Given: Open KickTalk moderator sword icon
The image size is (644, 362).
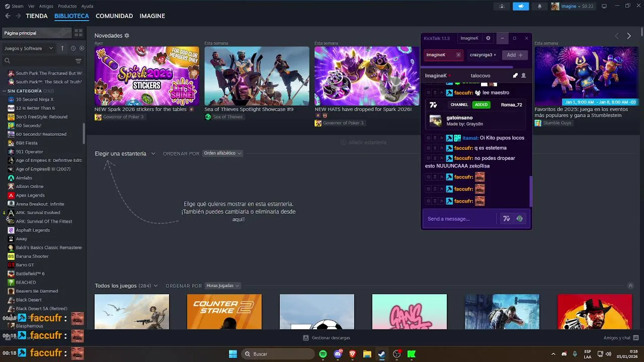Looking at the screenshot, I should coord(515,75).
